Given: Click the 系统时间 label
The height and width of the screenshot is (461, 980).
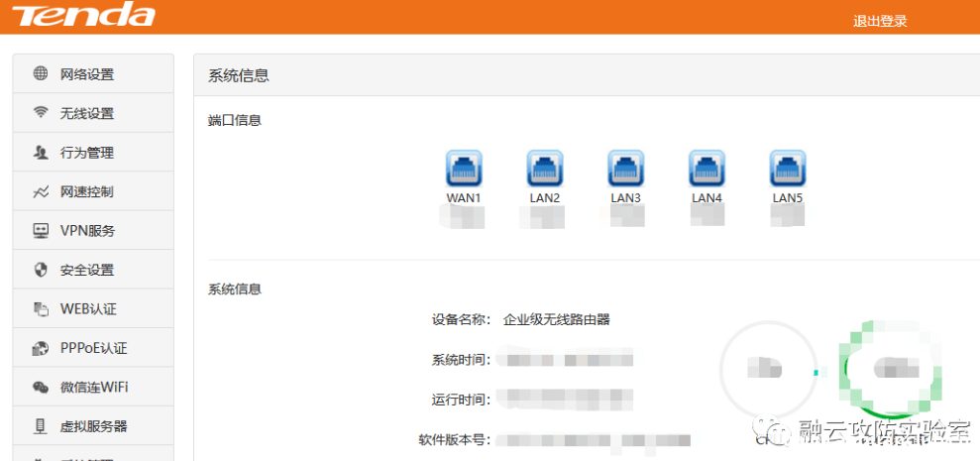Looking at the screenshot, I should 461,360.
